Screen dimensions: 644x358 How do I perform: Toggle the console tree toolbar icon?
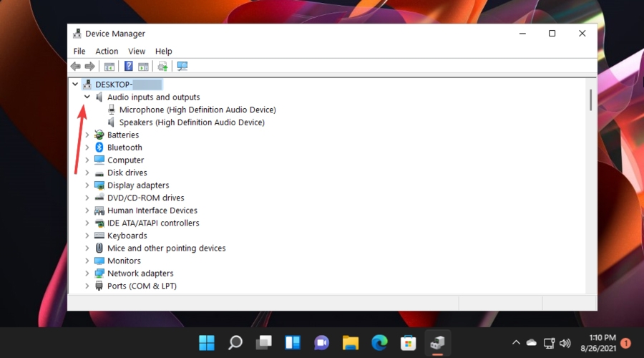tap(109, 66)
